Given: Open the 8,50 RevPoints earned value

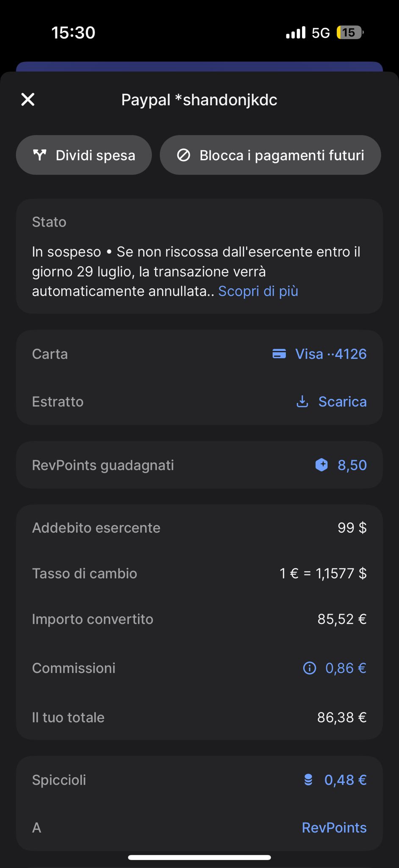Looking at the screenshot, I should pyautogui.click(x=352, y=465).
